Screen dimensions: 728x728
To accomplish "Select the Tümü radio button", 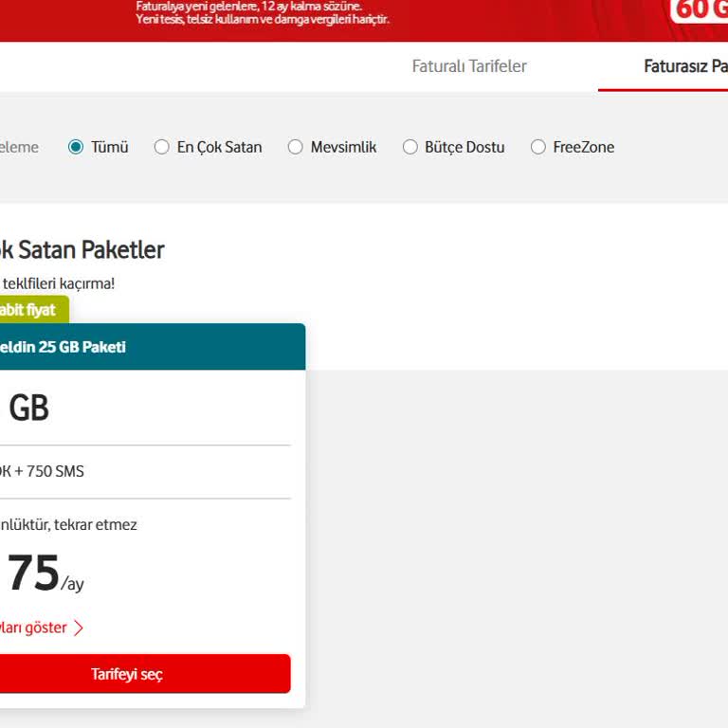I will click(76, 147).
